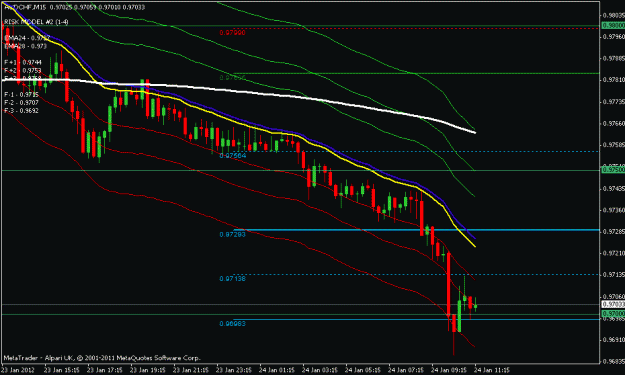Click the 0.97810 price scale value
The height and width of the screenshot is (375, 625).
[614, 80]
